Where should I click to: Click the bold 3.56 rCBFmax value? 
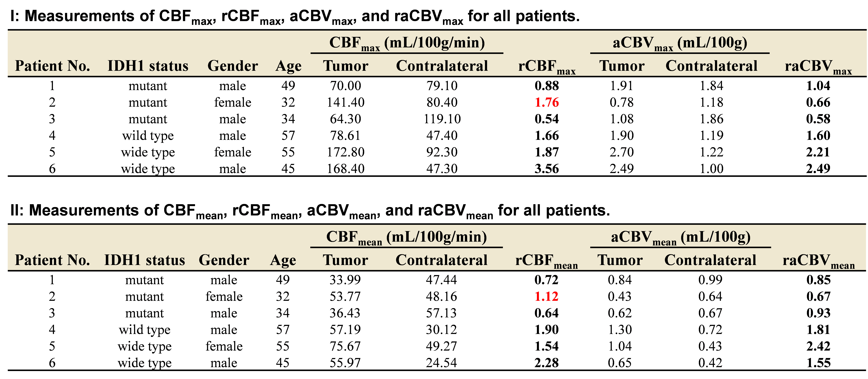click(547, 169)
